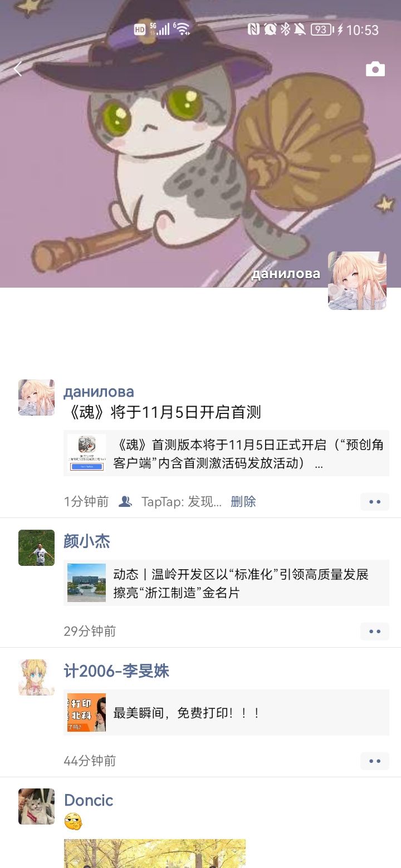Tap the back arrow icon

coord(18,69)
